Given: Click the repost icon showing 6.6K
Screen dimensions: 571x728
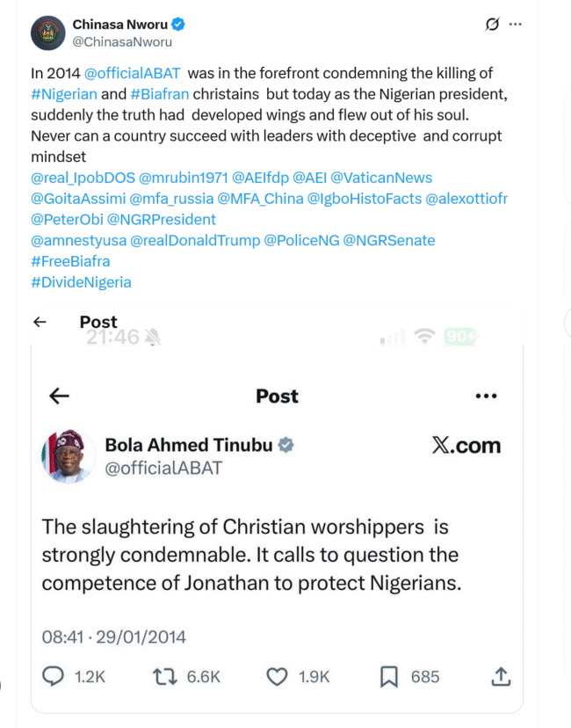Looking at the screenshot, I should pyautogui.click(x=164, y=676).
